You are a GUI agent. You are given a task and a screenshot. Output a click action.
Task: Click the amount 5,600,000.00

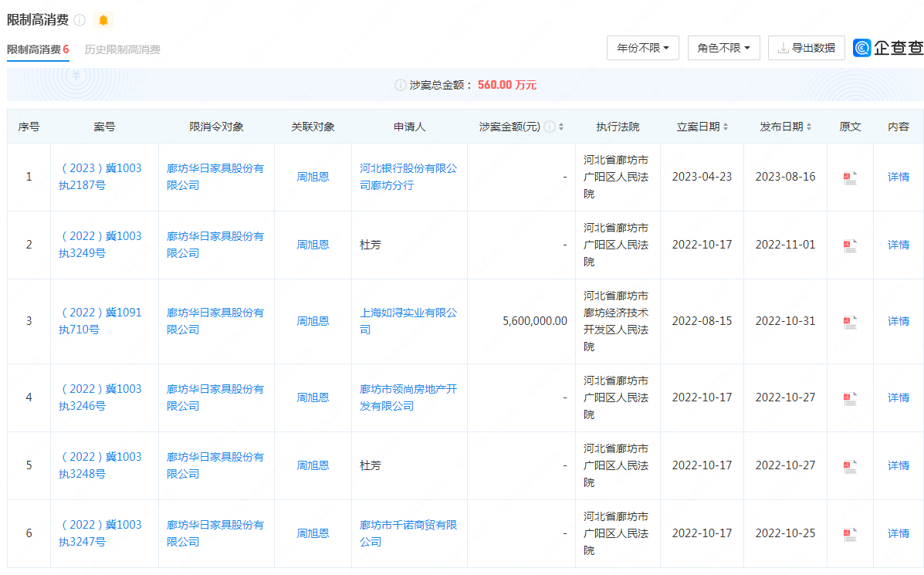pyautogui.click(x=535, y=321)
